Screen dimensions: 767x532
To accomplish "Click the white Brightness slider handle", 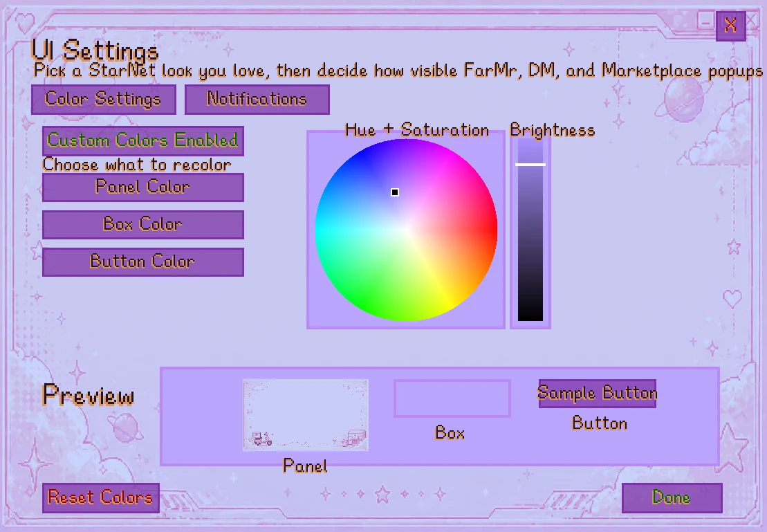I will pyautogui.click(x=530, y=165).
